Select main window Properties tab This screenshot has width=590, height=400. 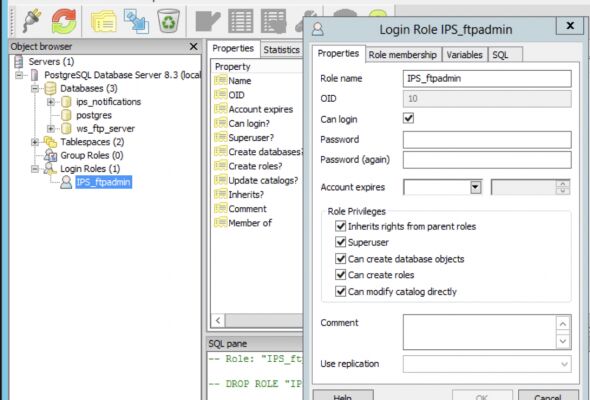click(x=233, y=49)
